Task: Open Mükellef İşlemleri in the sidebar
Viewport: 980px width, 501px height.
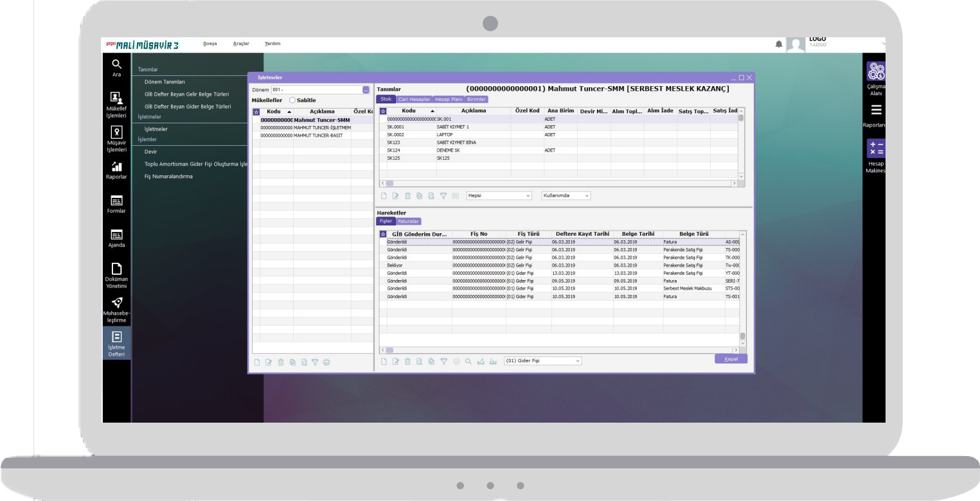Action: [x=116, y=104]
